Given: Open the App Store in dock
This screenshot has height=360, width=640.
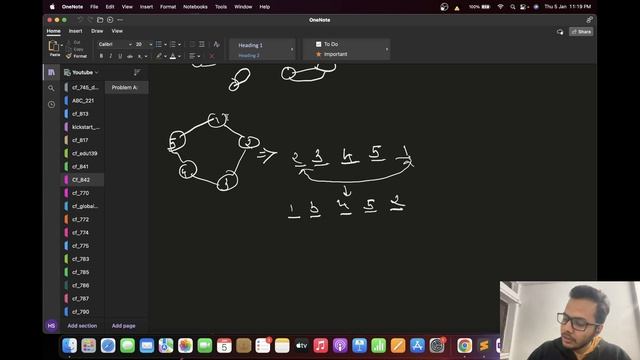Looking at the screenshot, I should tap(417, 346).
